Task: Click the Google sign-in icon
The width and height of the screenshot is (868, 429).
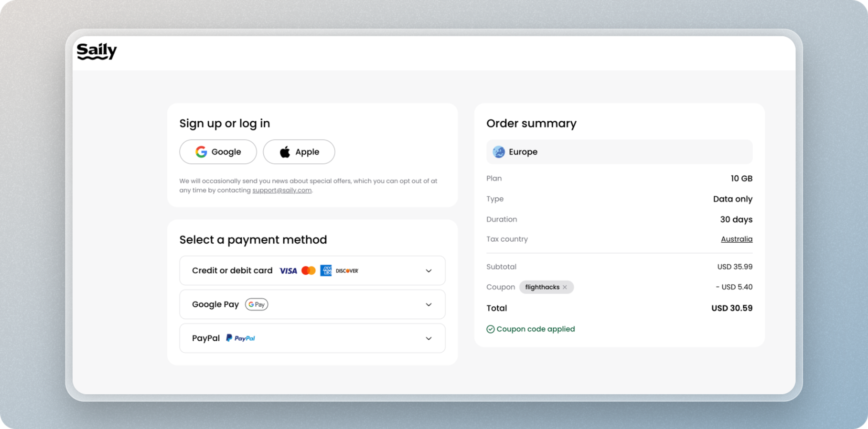Action: (x=201, y=151)
